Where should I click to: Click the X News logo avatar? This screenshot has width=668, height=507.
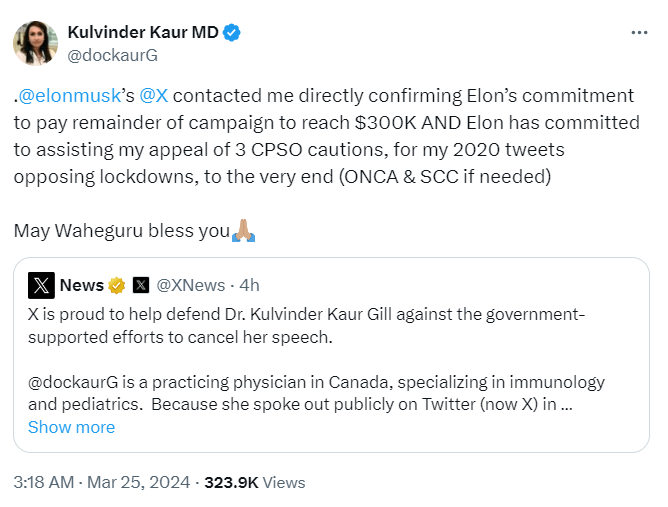(x=41, y=286)
